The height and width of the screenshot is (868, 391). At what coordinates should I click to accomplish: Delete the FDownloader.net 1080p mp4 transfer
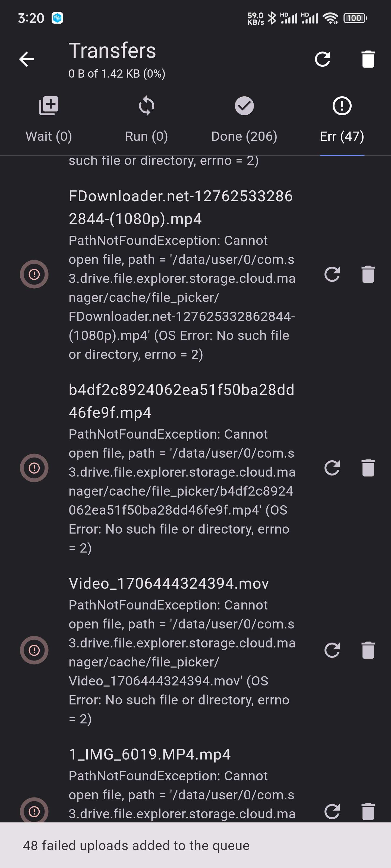(368, 274)
